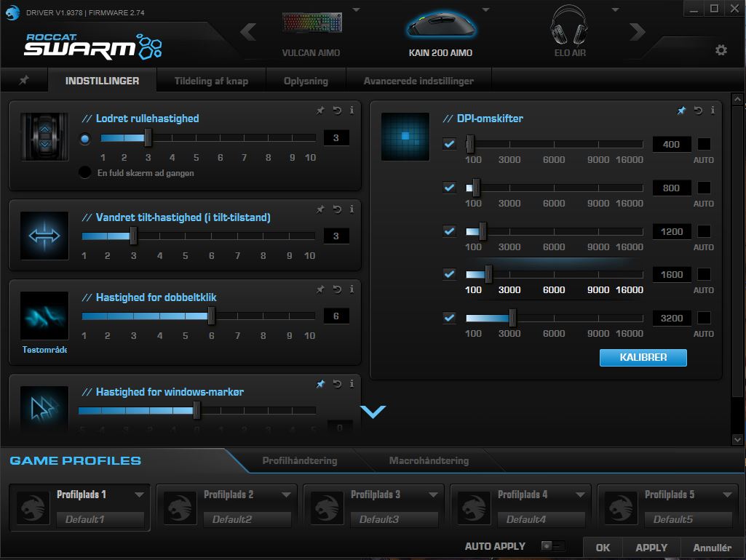Select the Lodret rullehastighed slider radio button
The width and height of the screenshot is (746, 560).
[85, 139]
